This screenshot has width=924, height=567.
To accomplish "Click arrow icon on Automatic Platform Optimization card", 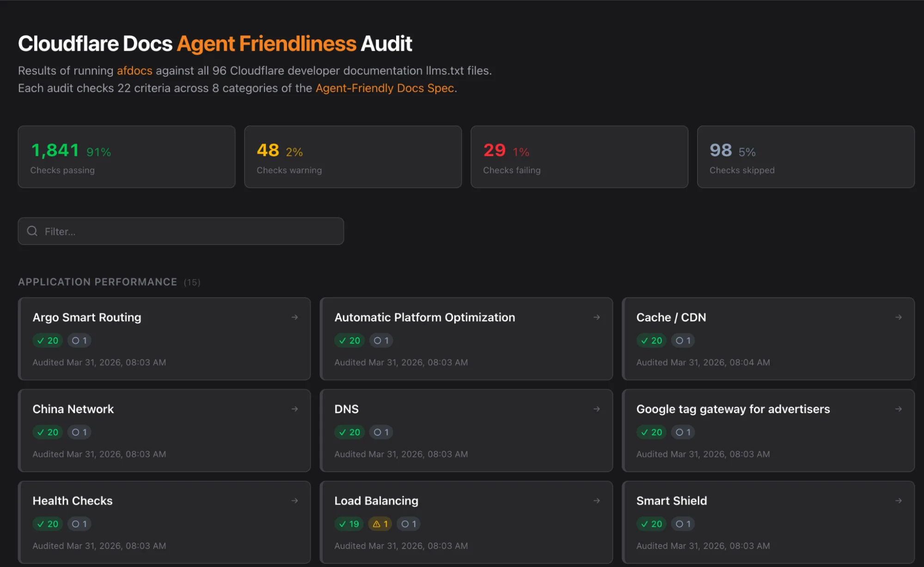I will click(597, 317).
